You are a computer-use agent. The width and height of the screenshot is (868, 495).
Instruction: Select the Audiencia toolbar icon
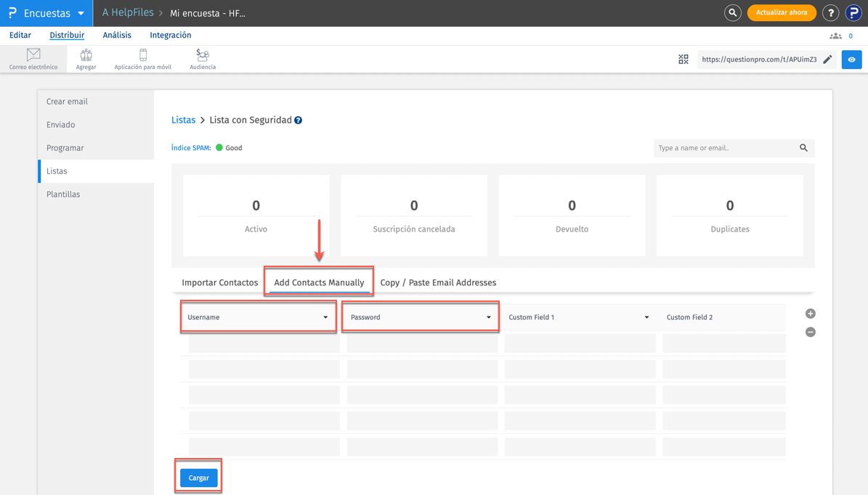pyautogui.click(x=203, y=59)
